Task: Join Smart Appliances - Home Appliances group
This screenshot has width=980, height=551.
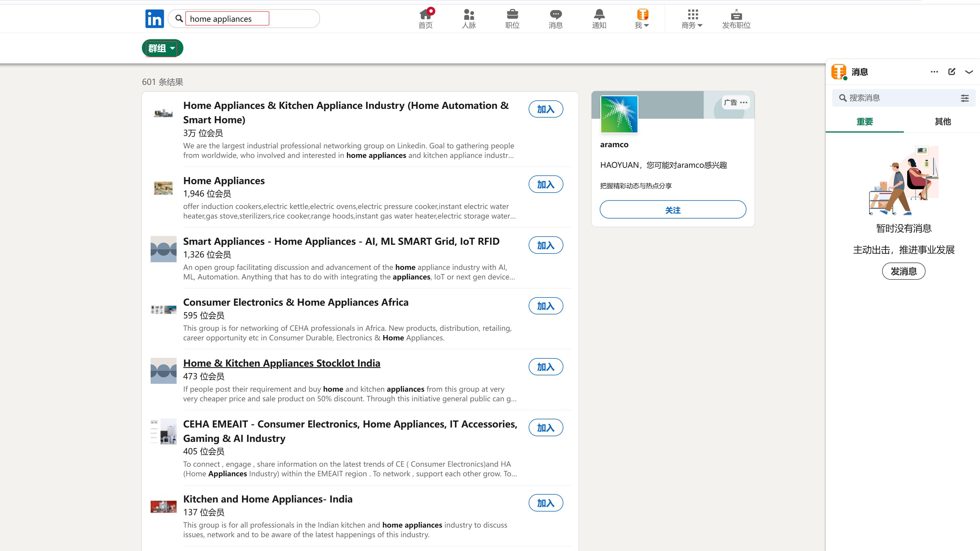Action: [546, 245]
